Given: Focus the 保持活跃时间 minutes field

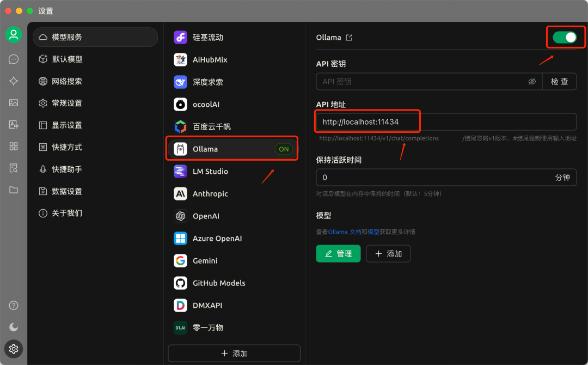Looking at the screenshot, I should [x=446, y=178].
